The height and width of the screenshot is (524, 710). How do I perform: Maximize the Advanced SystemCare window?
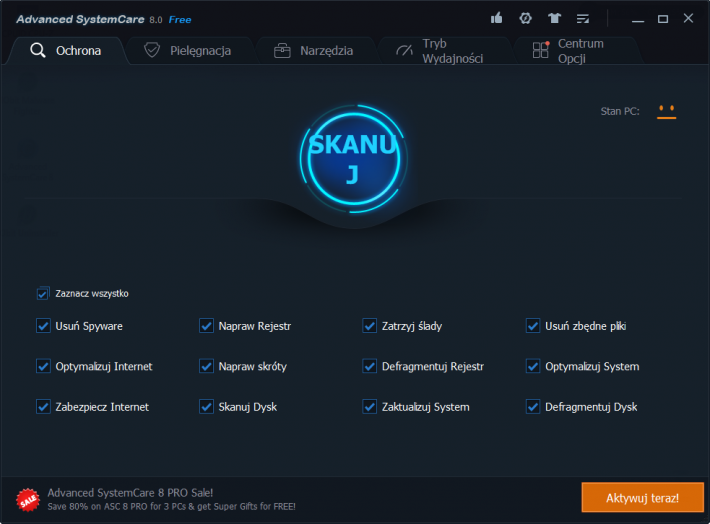[x=663, y=19]
